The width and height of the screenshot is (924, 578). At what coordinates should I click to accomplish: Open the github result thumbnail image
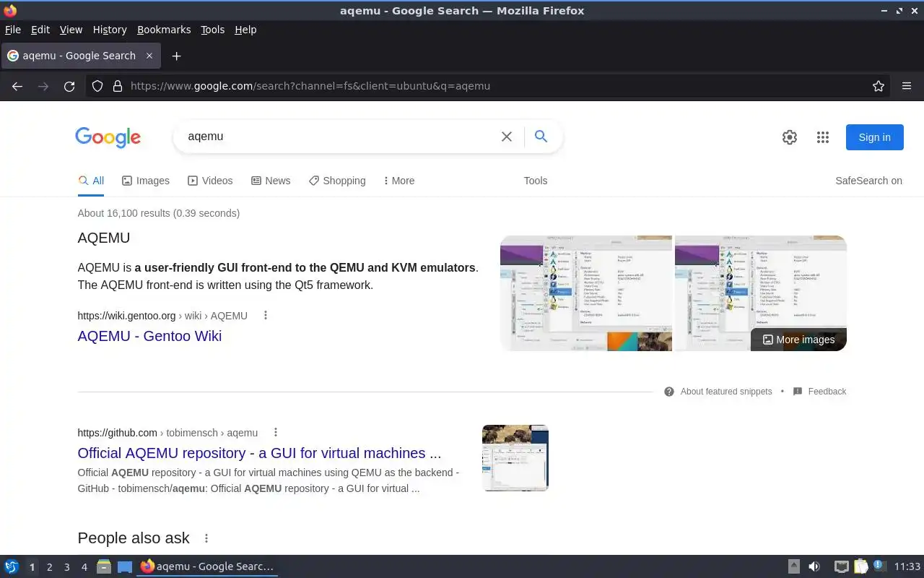pyautogui.click(x=515, y=458)
